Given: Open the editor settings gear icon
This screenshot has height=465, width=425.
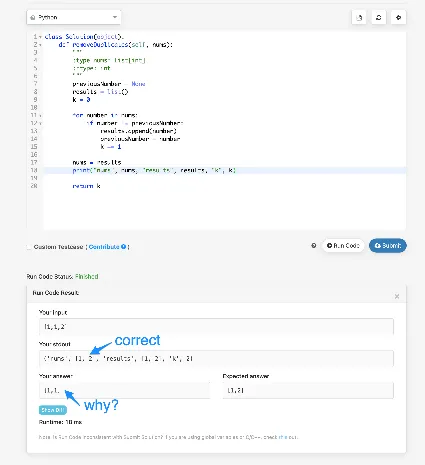Looking at the screenshot, I should pos(398,18).
